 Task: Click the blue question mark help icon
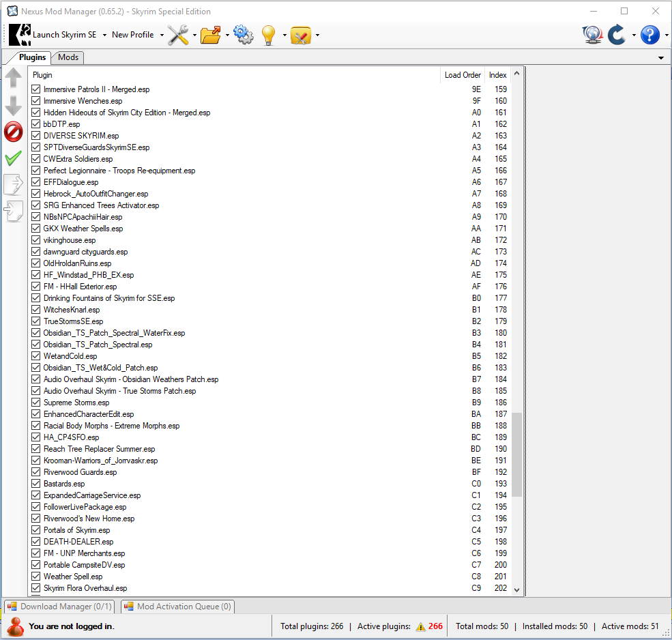(649, 35)
